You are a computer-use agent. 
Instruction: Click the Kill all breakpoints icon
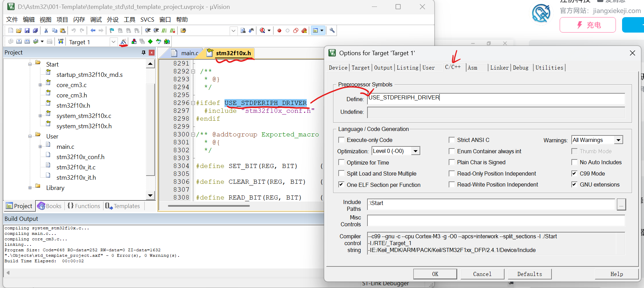(x=304, y=31)
